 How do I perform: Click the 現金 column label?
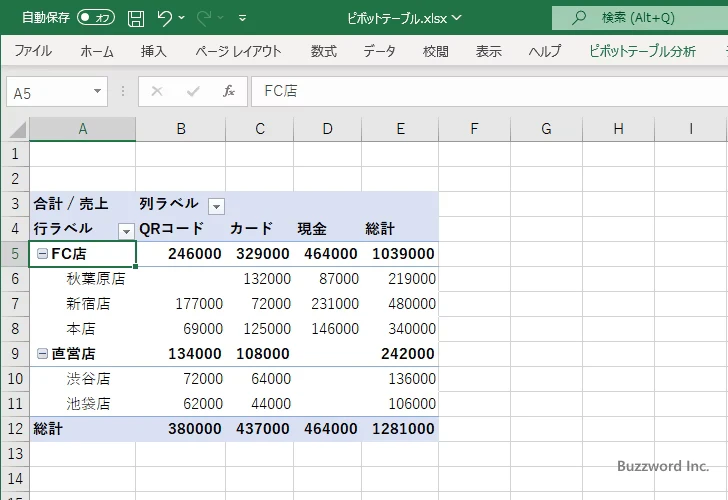coord(327,229)
